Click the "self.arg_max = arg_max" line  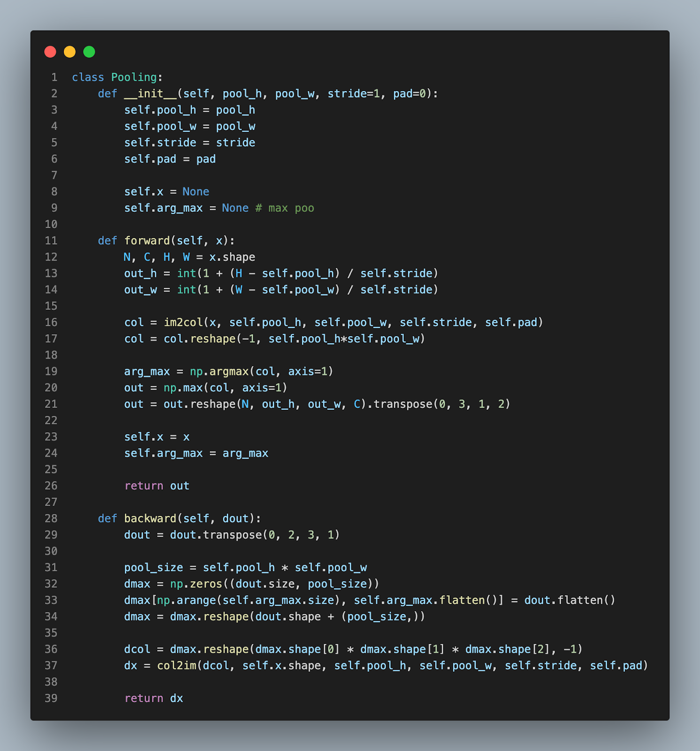coord(196,453)
